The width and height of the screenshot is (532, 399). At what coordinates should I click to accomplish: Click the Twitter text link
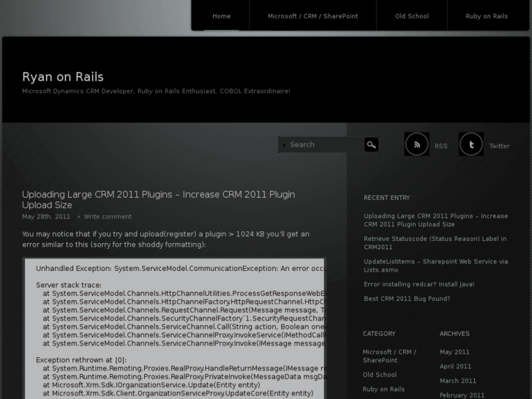pos(499,146)
